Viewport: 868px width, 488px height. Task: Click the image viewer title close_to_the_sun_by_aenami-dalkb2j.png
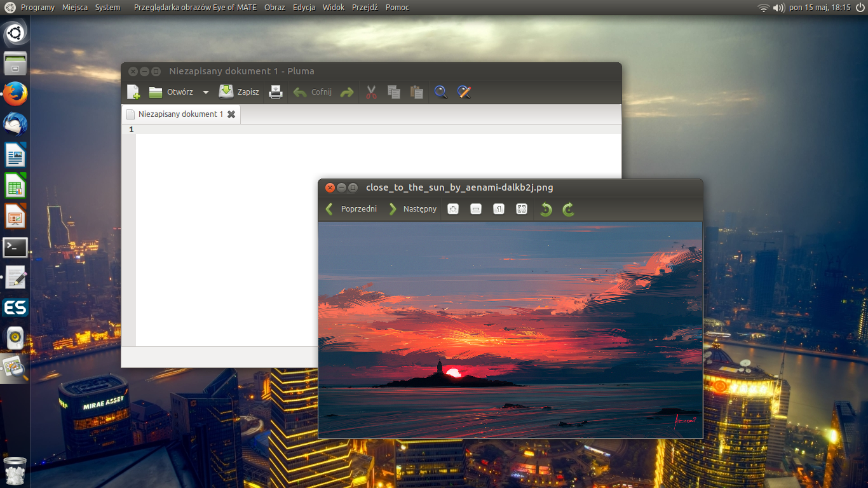pyautogui.click(x=459, y=187)
